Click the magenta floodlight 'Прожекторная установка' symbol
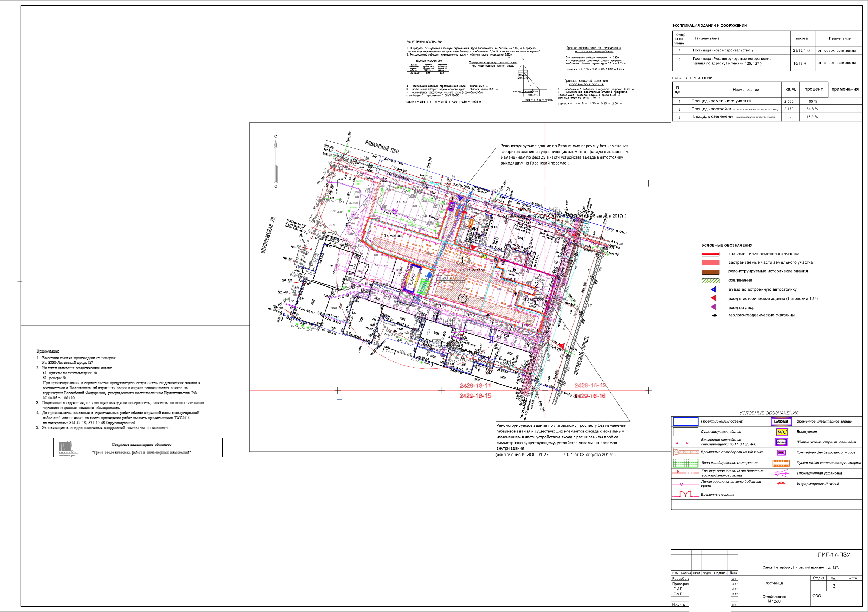The height and width of the screenshot is (612, 868). point(781,473)
